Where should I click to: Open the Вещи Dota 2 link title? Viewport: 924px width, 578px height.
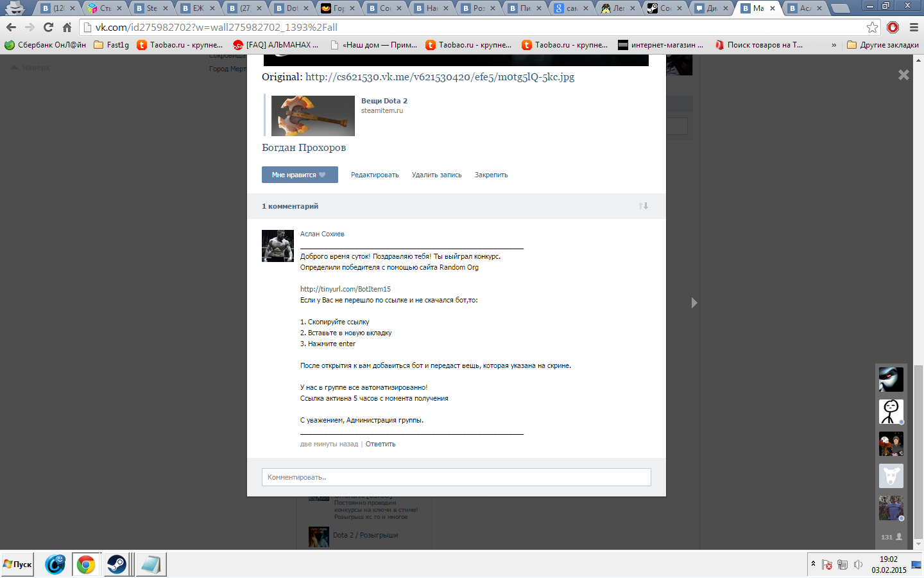pyautogui.click(x=384, y=101)
